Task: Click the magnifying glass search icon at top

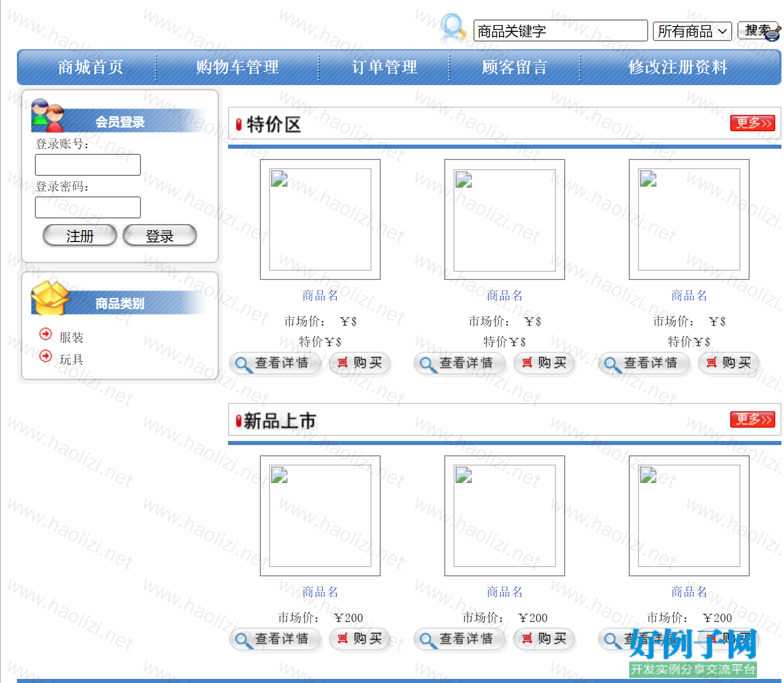Action: (453, 28)
